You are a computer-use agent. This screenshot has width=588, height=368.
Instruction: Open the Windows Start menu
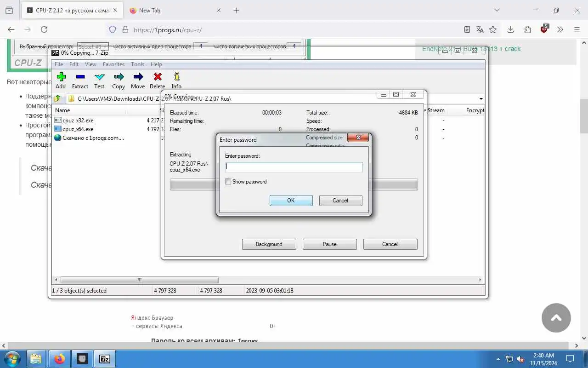[11, 359]
